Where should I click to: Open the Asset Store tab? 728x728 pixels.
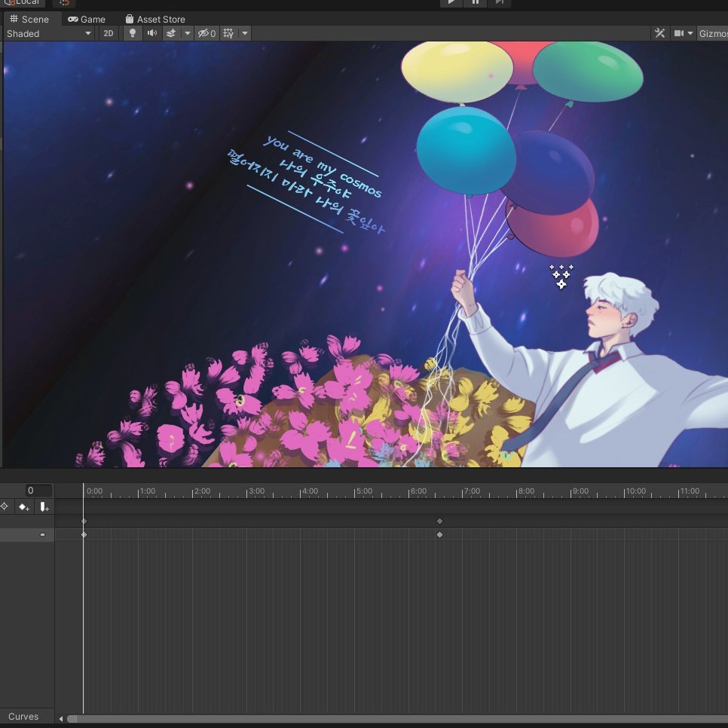click(155, 19)
